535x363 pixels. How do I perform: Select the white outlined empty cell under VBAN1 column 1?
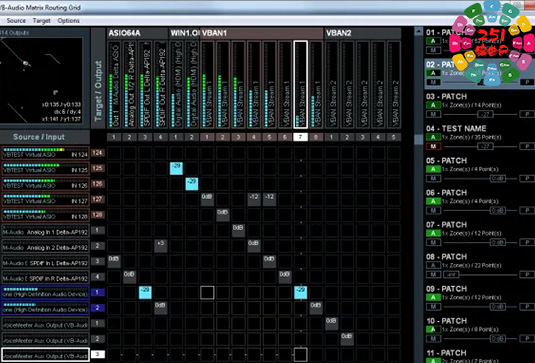207,292
